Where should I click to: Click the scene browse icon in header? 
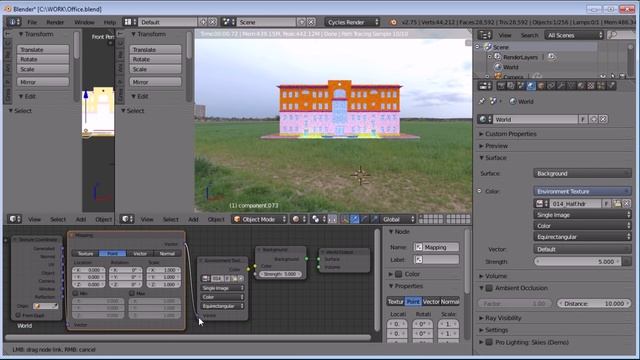228,22
